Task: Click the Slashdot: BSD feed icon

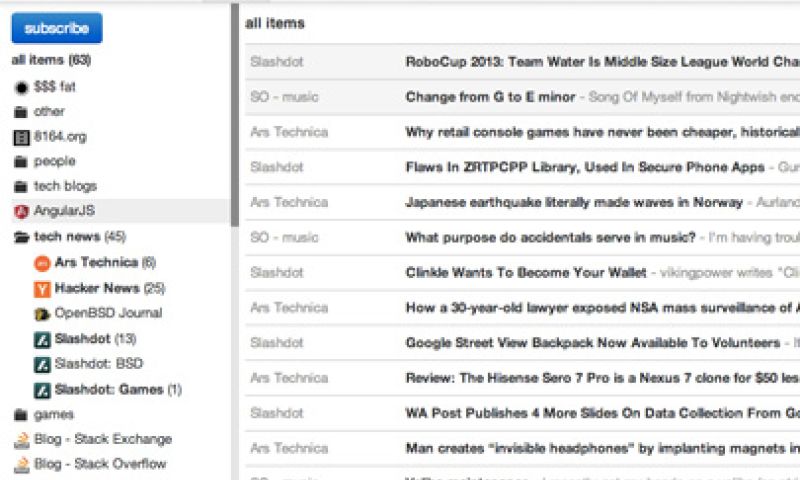Action: tap(42, 365)
